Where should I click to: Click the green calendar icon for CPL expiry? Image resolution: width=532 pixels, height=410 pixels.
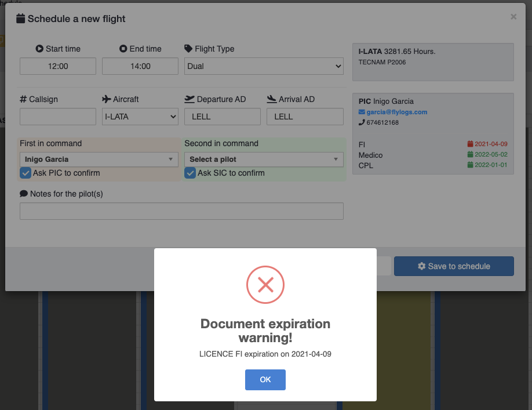pyautogui.click(x=471, y=165)
